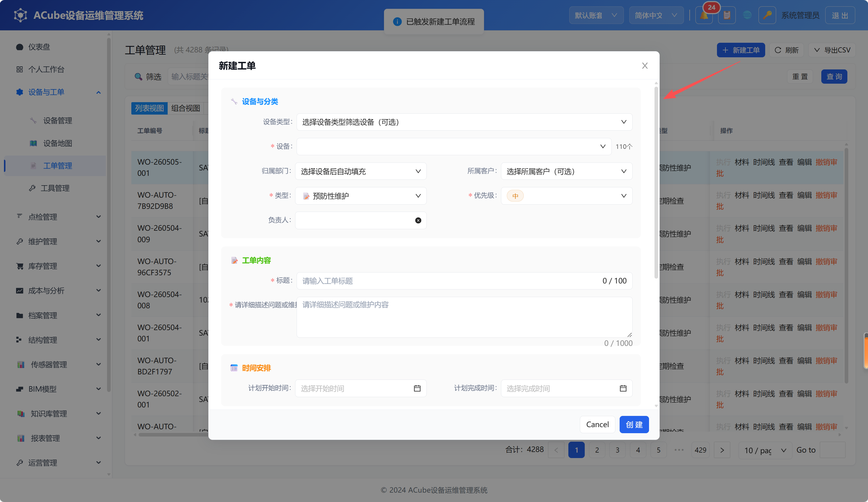Click the problem description textarea
Viewport: 868px width, 502px height.
[x=464, y=317]
